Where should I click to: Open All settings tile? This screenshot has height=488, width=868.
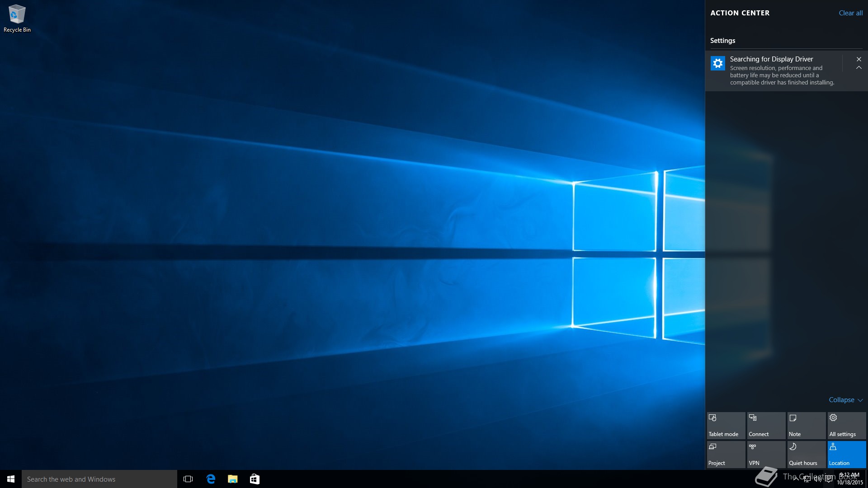(x=846, y=425)
